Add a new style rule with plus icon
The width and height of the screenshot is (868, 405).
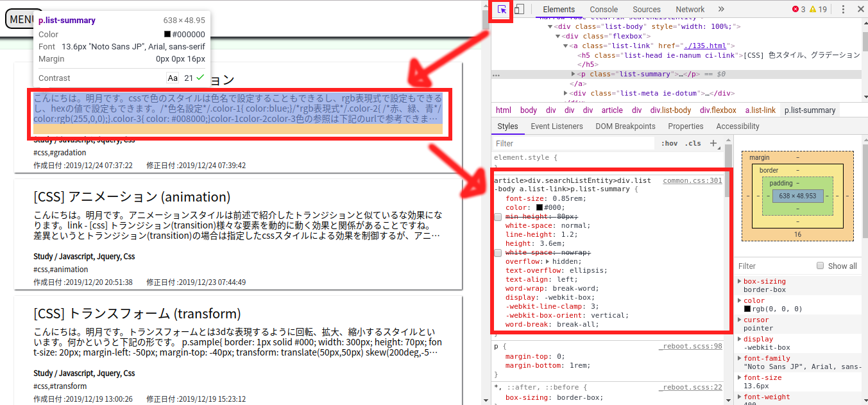point(713,143)
